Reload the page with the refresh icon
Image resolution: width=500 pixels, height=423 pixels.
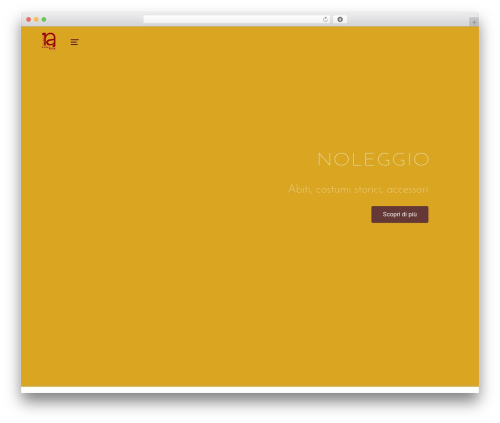[325, 19]
